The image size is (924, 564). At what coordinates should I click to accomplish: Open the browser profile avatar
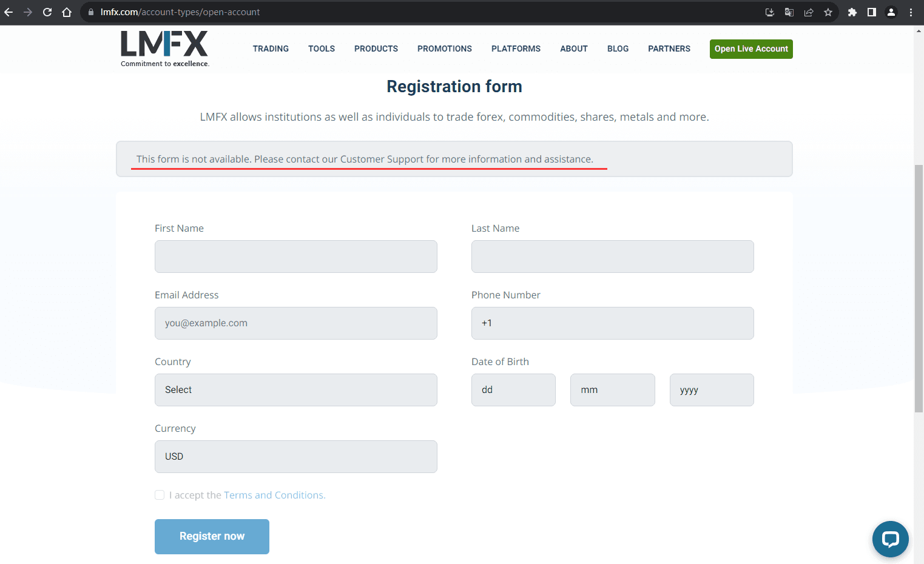(891, 12)
